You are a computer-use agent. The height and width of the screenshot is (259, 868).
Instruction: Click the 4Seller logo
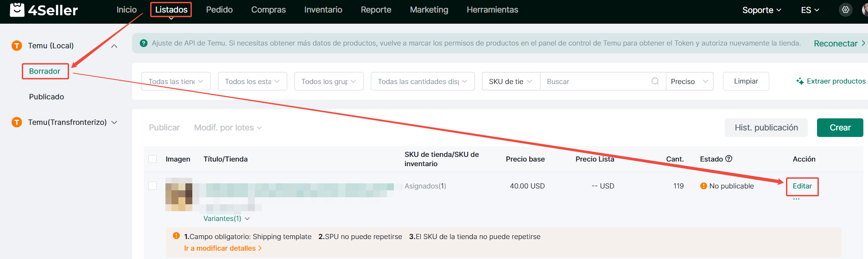(44, 10)
